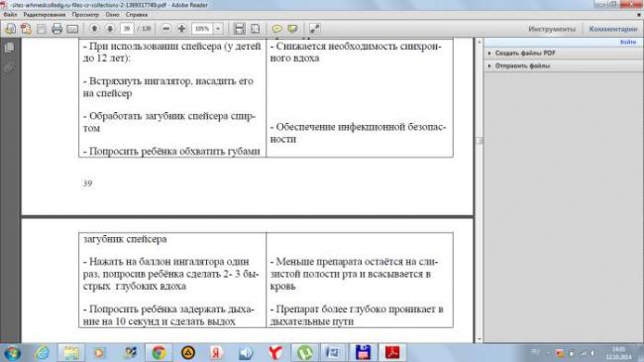Add a sticky note comment icon

(277, 29)
